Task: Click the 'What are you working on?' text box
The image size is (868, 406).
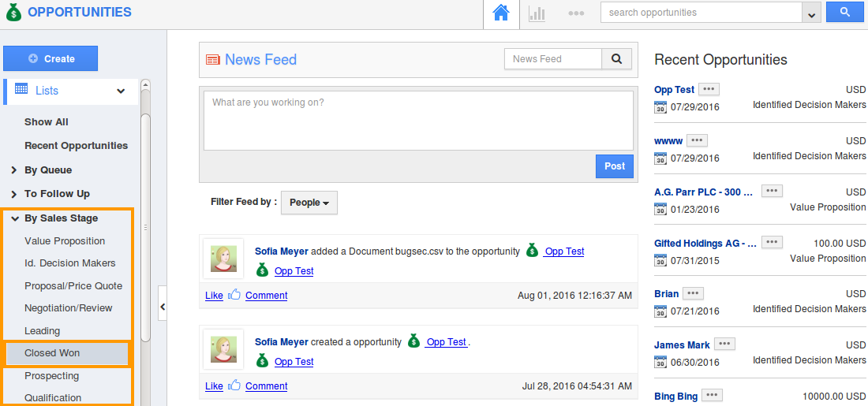Action: (418, 121)
